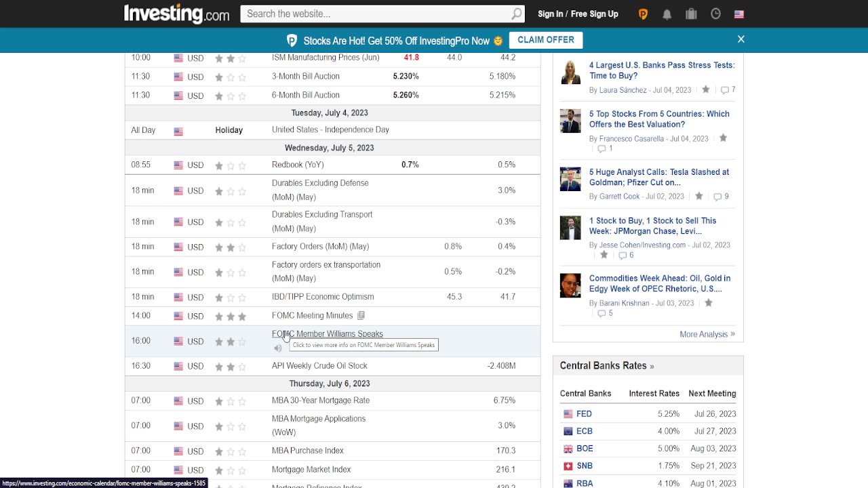Open FOMC Meeting Minutes event
Viewport: 868px width, 488px height.
pyautogui.click(x=312, y=315)
